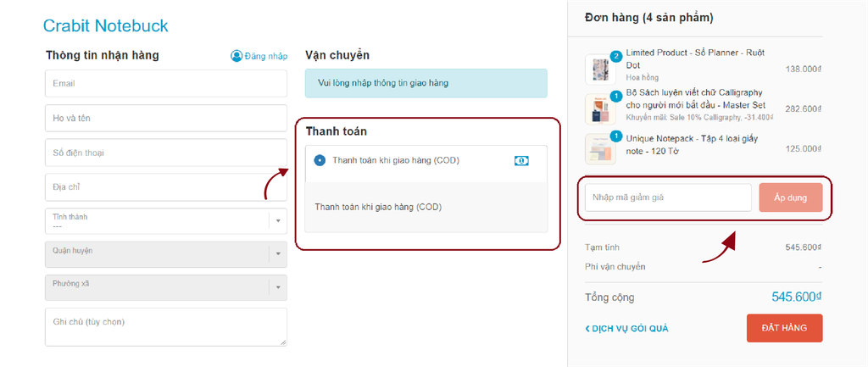This screenshot has height=367, width=868.
Task: Click the Số điện thoại input field
Action: pos(166,153)
